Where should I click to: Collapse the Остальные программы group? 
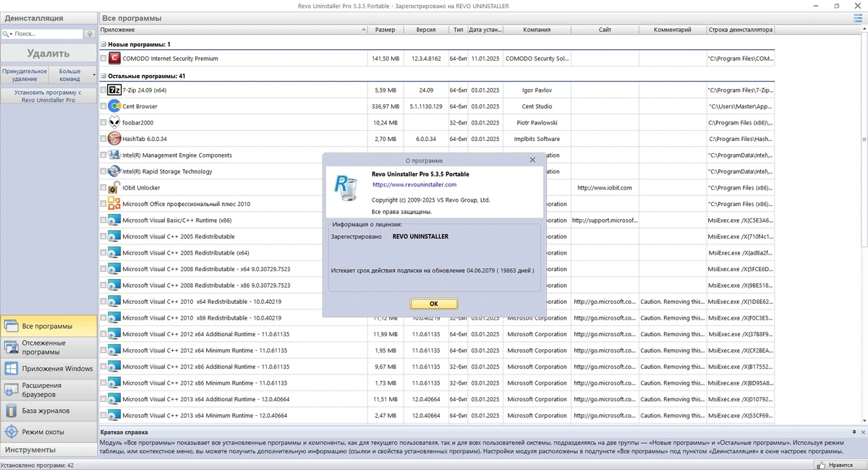click(x=103, y=76)
